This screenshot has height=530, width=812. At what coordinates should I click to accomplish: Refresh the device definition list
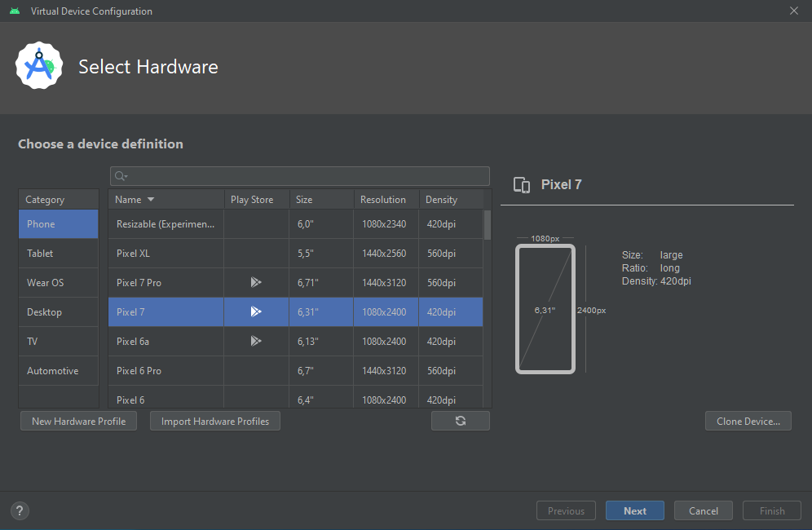[460, 420]
